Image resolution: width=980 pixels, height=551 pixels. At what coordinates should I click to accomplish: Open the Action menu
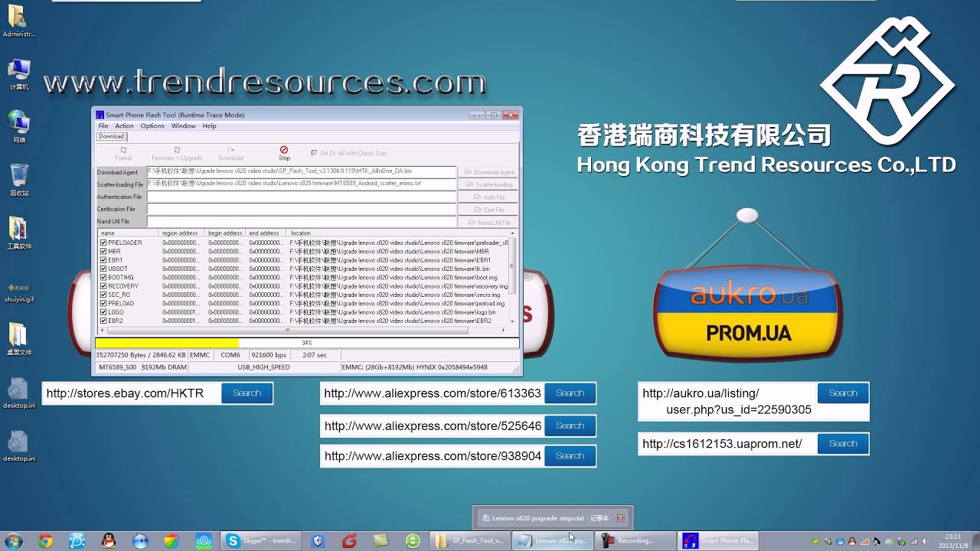coord(124,126)
